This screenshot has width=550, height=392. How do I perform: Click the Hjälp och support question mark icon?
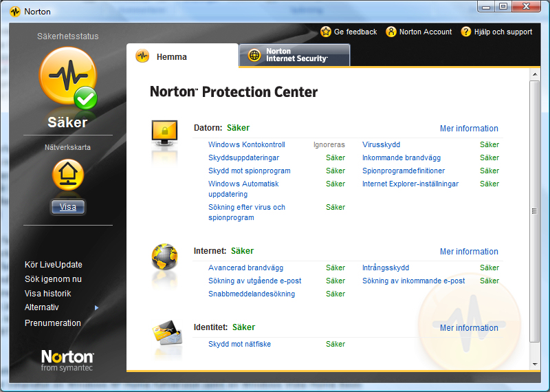[466, 32]
